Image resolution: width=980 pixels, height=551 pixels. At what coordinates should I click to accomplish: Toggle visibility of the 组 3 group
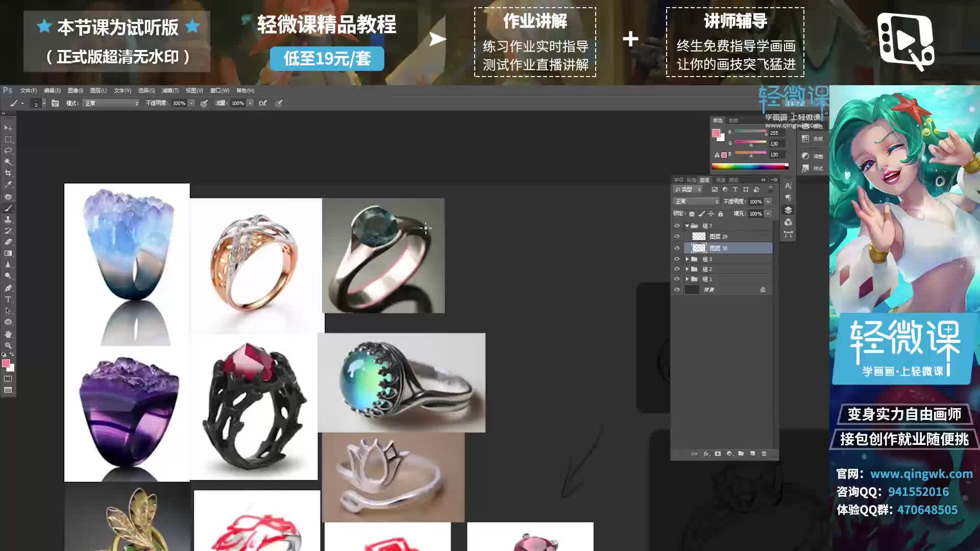click(x=677, y=259)
